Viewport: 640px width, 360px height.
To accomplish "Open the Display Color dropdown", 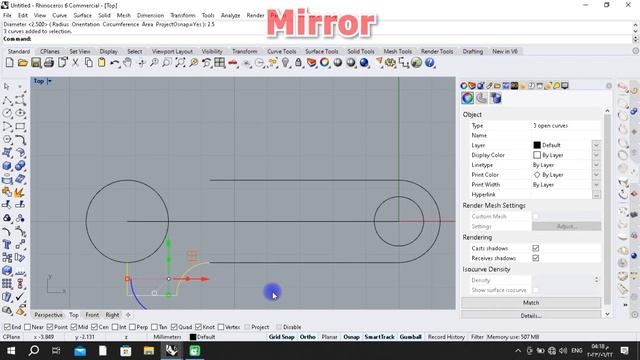I will click(596, 155).
